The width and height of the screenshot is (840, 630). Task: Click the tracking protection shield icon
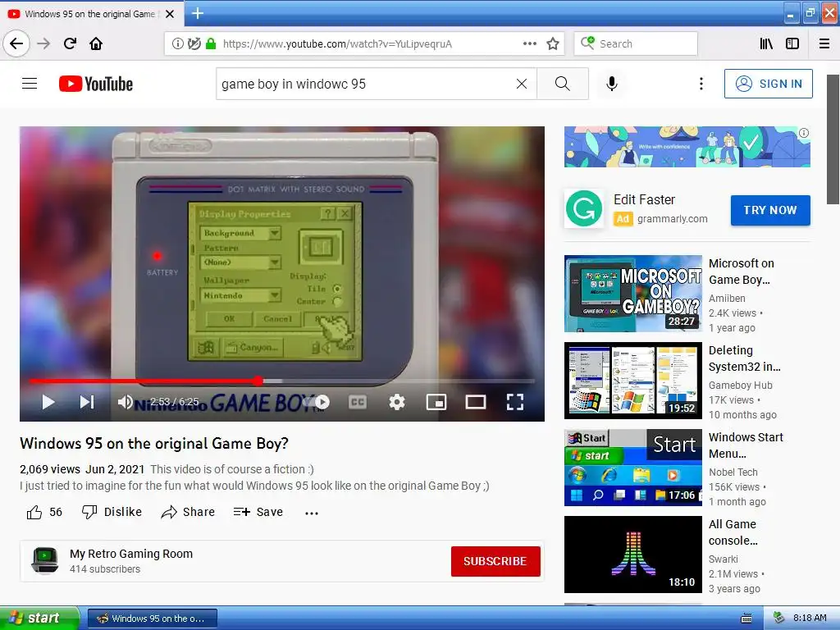[x=194, y=43]
